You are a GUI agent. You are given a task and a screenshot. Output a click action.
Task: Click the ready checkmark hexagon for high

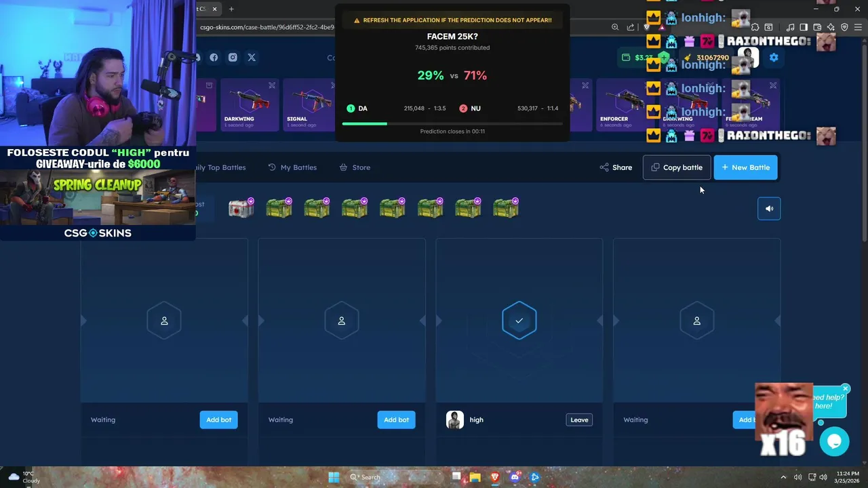pyautogui.click(x=519, y=321)
